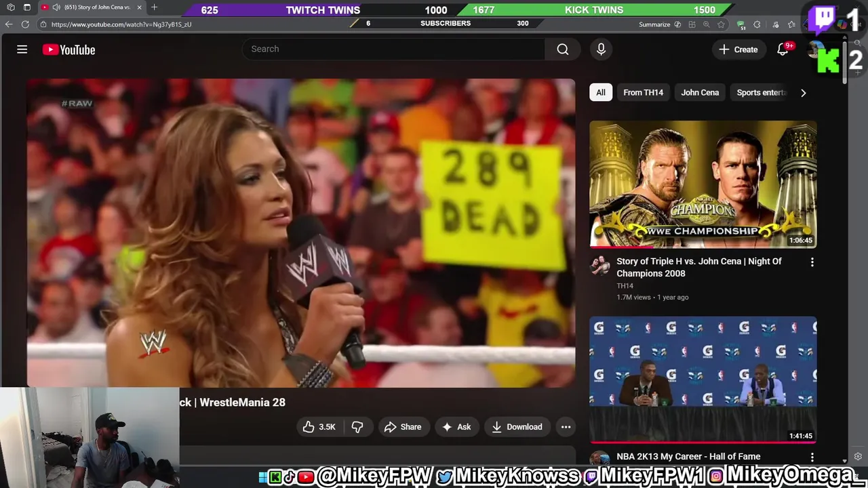Close the Story of John Cena tab
This screenshot has width=868, height=488.
(140, 7)
